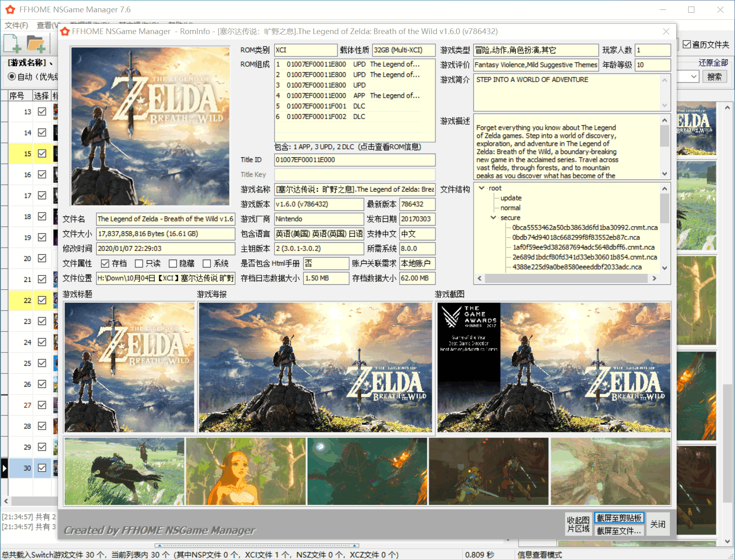
Task: Click the 截屏至文件... button
Action: click(x=619, y=530)
